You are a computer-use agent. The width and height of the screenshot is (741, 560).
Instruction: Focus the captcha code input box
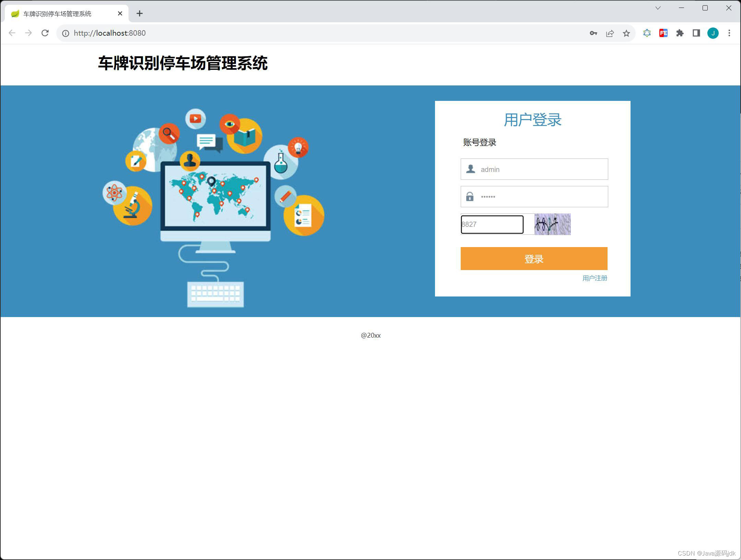click(492, 224)
